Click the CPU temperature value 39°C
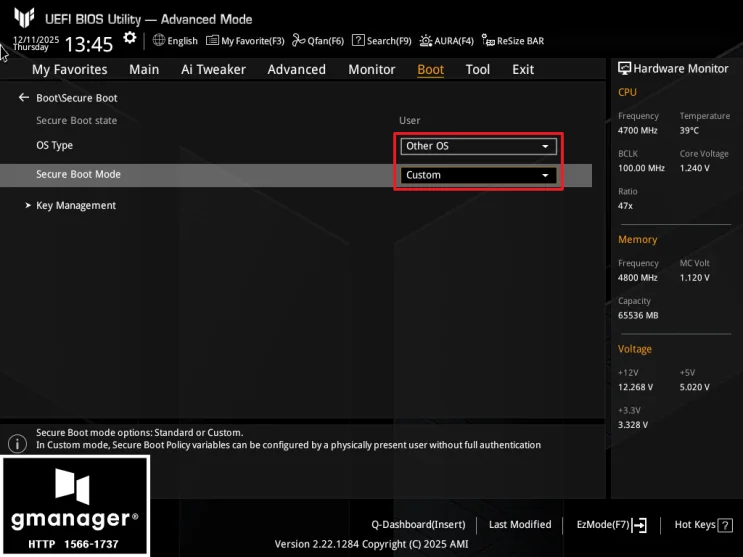The width and height of the screenshot is (743, 557). click(689, 130)
